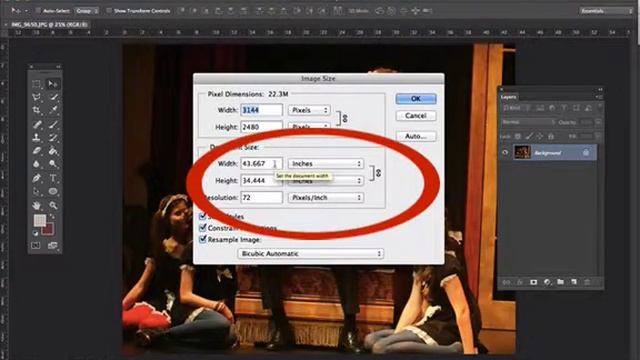
Task: Select the Hand tool
Action: coord(37,205)
